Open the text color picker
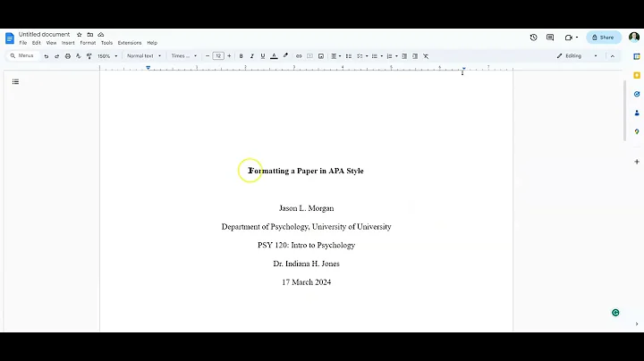Screen dimensions: 644x361 point(274,56)
